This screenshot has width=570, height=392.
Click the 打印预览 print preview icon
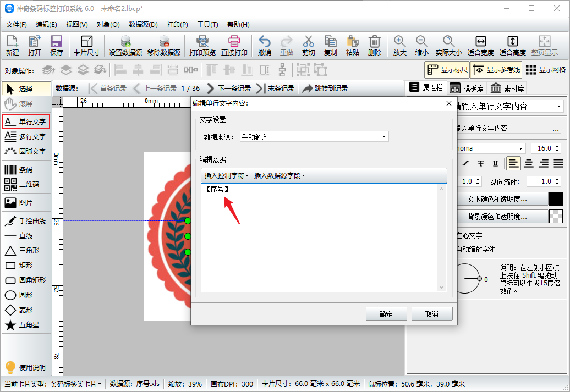pos(202,42)
